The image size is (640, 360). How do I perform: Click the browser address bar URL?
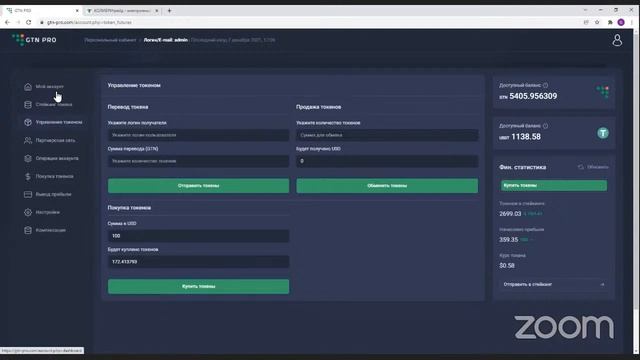click(89, 22)
